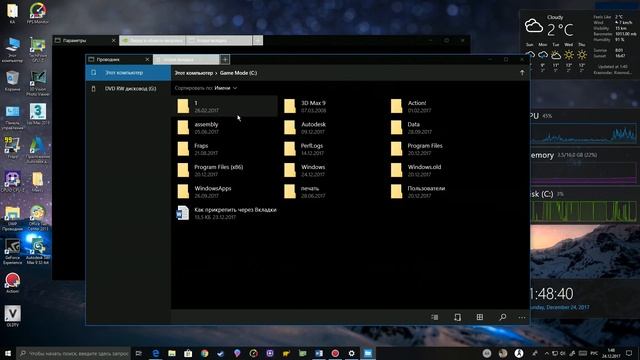The height and width of the screenshot is (360, 640).
Task: Open the Windows Start menu
Action: (x=8, y=353)
